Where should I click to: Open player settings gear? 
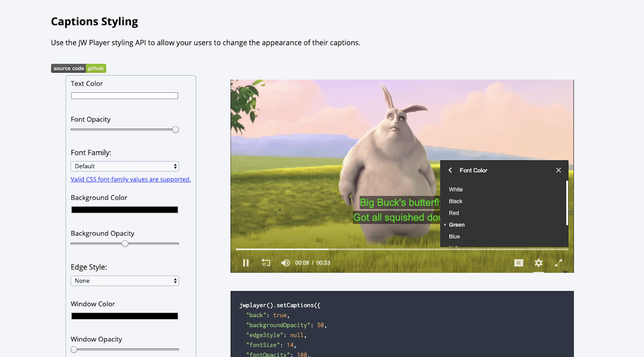[539, 263]
